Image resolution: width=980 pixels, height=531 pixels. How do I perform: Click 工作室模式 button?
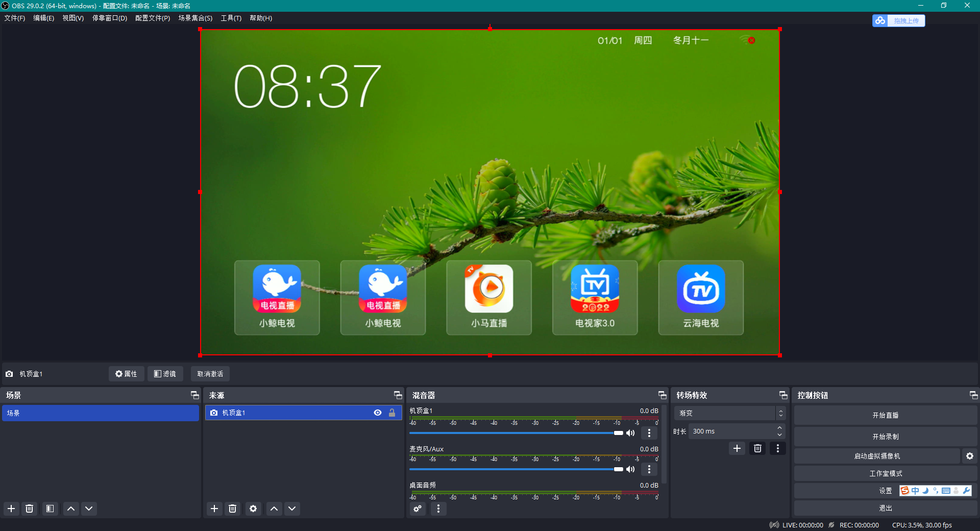point(886,473)
